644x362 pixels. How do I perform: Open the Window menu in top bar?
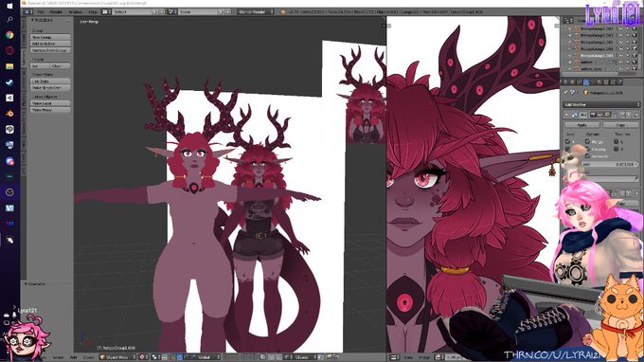pos(75,12)
